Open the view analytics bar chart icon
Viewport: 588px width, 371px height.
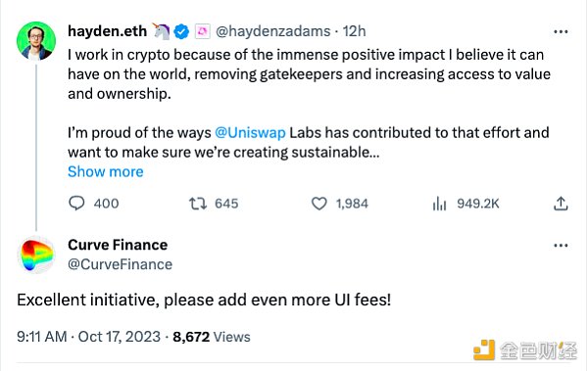[x=439, y=204]
